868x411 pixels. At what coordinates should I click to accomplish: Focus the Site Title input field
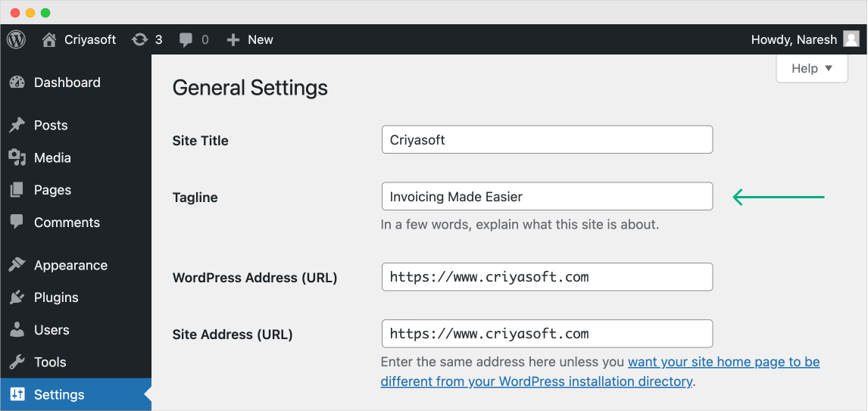[x=547, y=139]
